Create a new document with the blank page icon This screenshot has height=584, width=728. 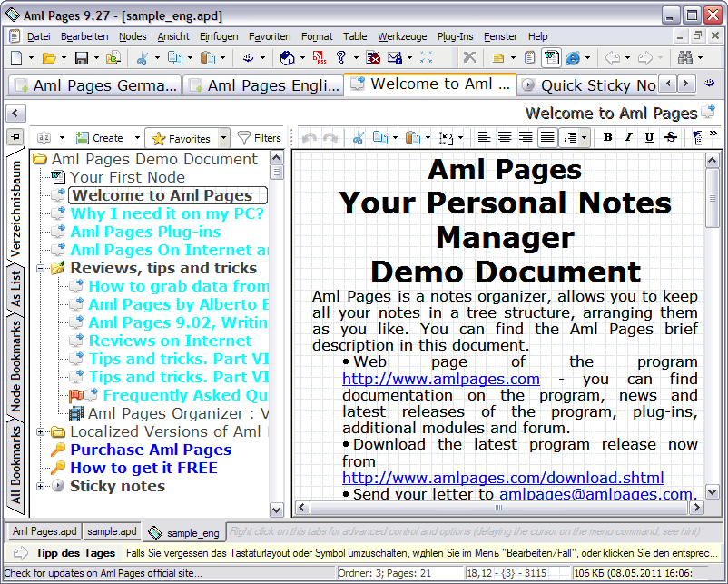pos(16,58)
